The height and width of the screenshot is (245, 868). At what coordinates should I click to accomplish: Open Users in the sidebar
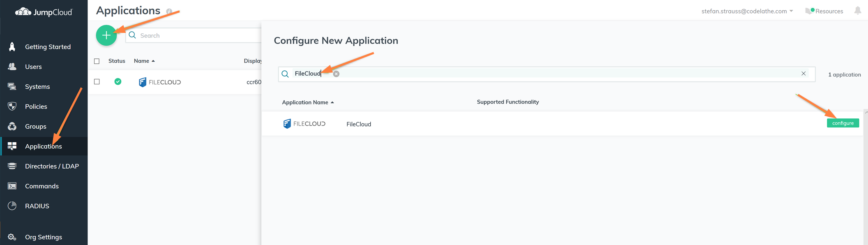point(33,67)
